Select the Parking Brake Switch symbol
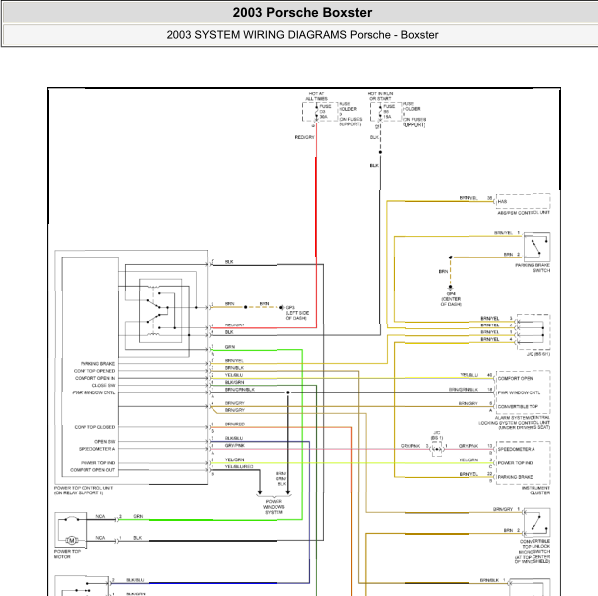598x596 pixels. pos(537,246)
